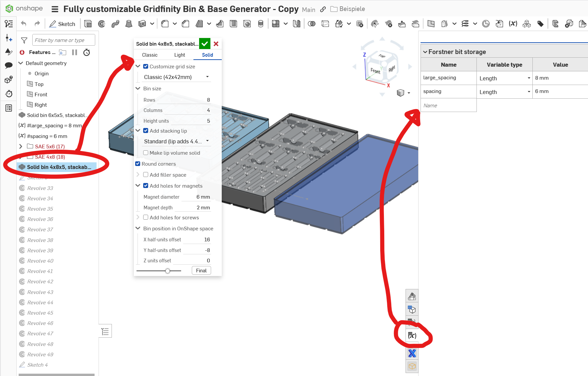Select the Hole tool
Screen dimensions: 588x376
pyautogui.click(x=247, y=24)
